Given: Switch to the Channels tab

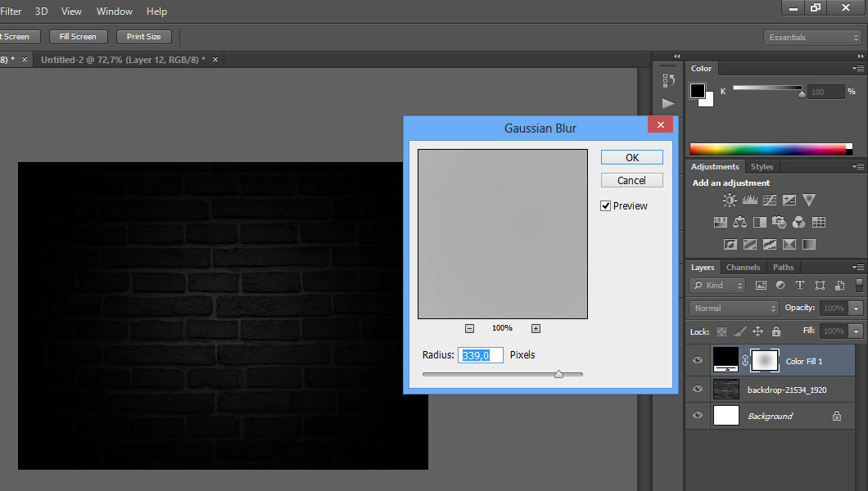Looking at the screenshot, I should (x=743, y=268).
